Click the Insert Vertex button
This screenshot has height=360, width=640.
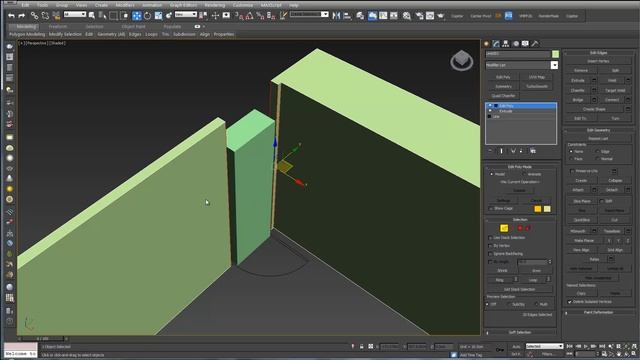click(598, 61)
